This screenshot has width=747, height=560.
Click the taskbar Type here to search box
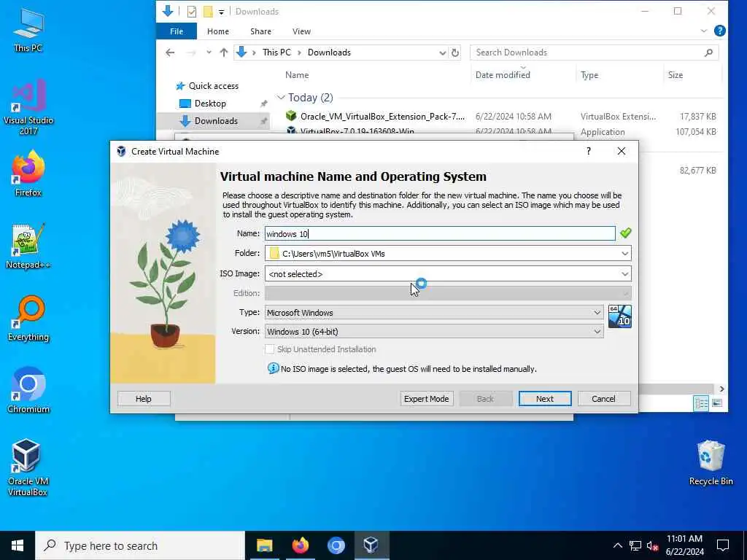pos(140,545)
